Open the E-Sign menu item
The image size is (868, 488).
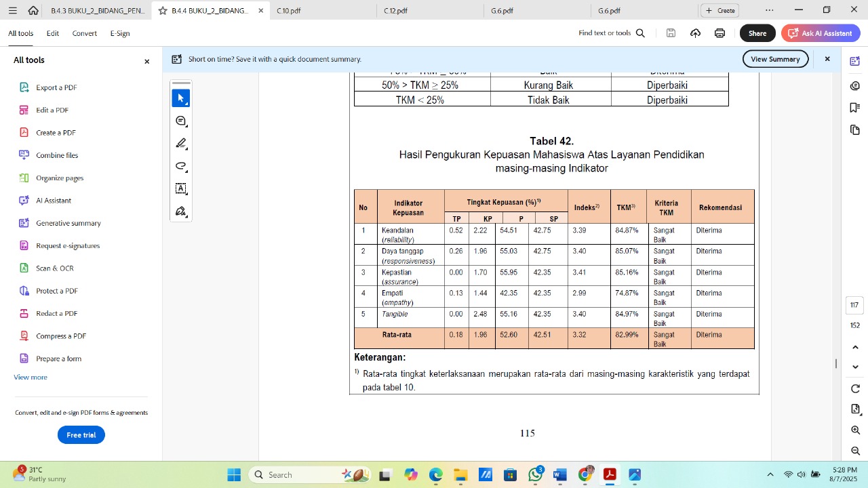(120, 33)
